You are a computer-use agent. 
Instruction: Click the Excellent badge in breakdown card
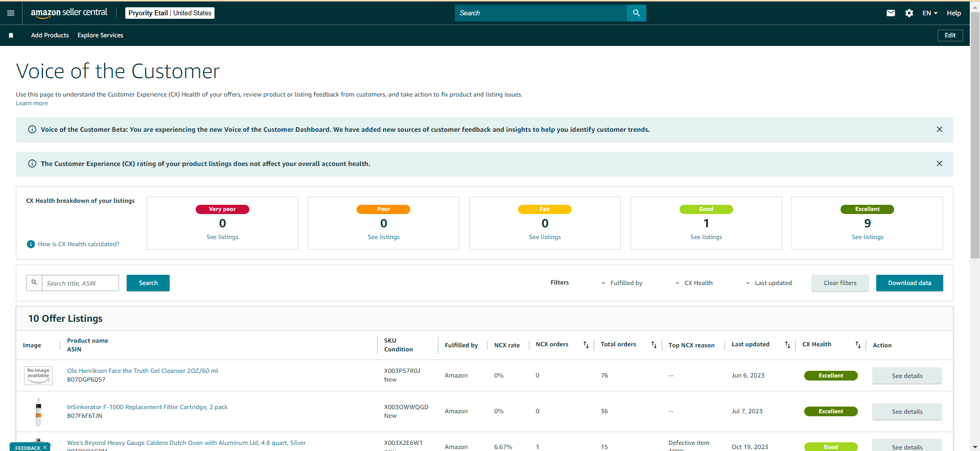click(x=867, y=209)
